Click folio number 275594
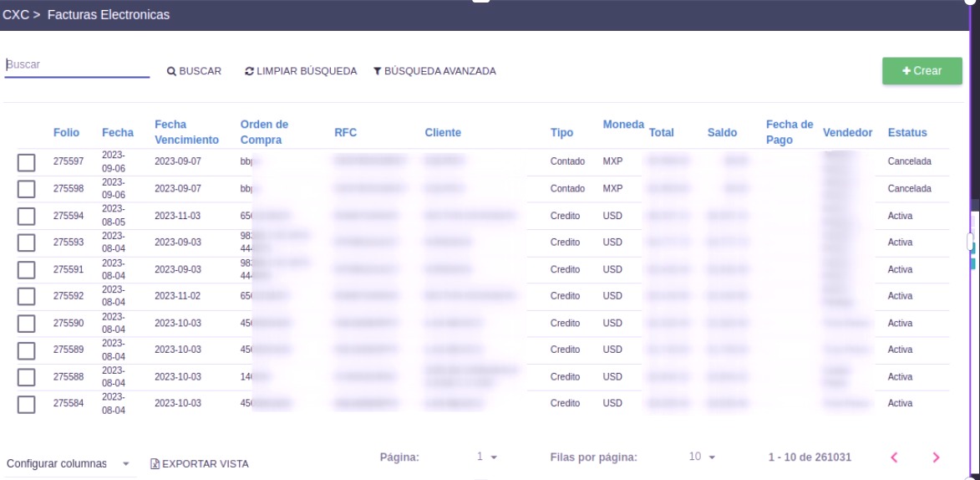Screen dimensions: 980x480 coord(69,216)
